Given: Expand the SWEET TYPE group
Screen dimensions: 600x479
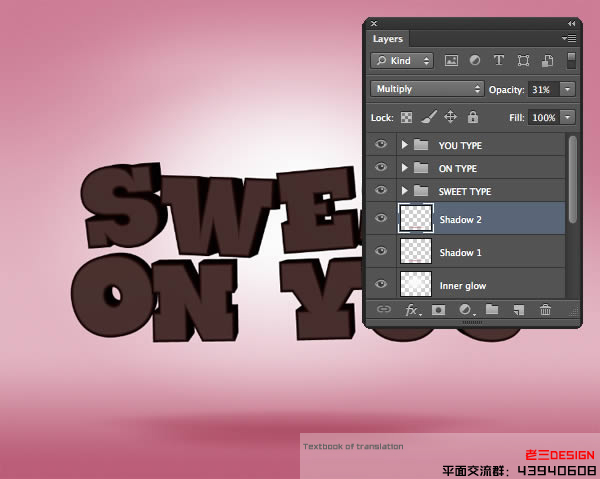Looking at the screenshot, I should click(405, 191).
